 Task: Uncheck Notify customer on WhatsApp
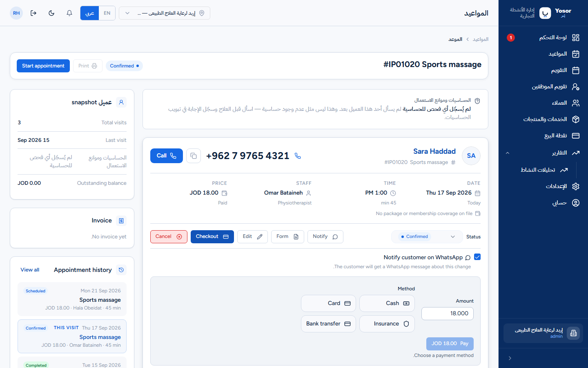477,257
